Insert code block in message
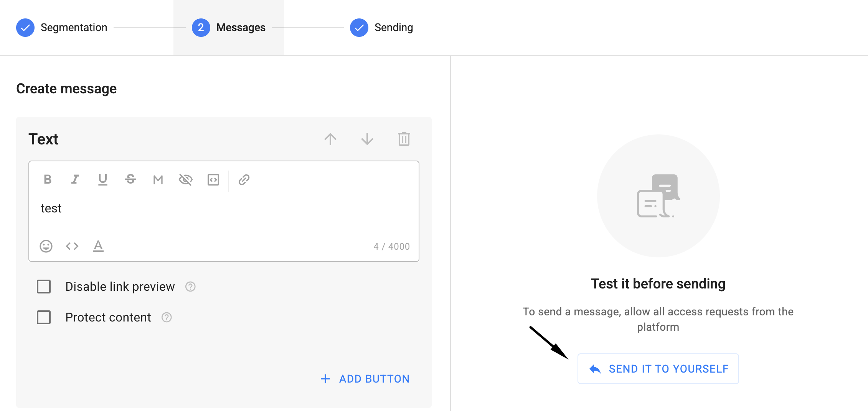This screenshot has width=868, height=411. point(213,179)
